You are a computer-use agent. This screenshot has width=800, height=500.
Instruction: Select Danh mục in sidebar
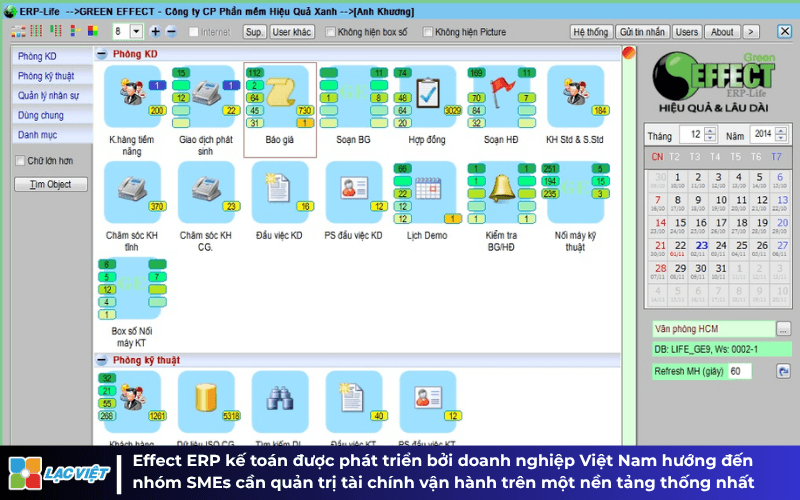(52, 135)
